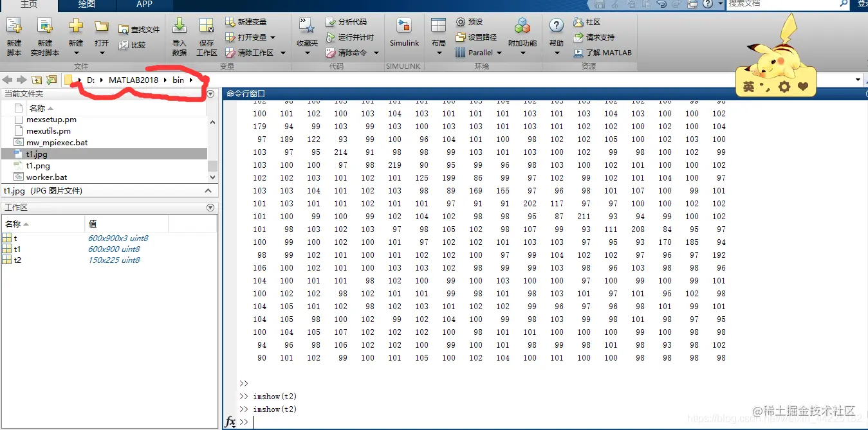Image resolution: width=868 pixels, height=430 pixels.
Task: Open the 工作区 panel actions menu
Action: coord(210,208)
